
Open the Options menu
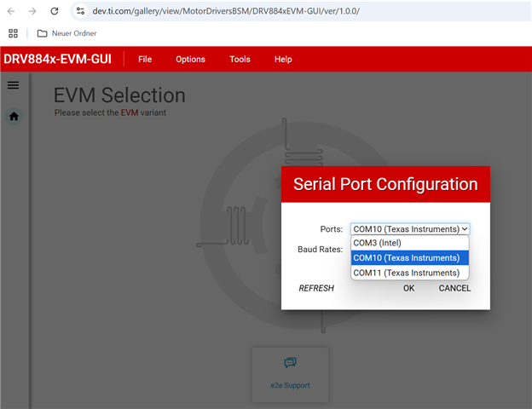190,60
